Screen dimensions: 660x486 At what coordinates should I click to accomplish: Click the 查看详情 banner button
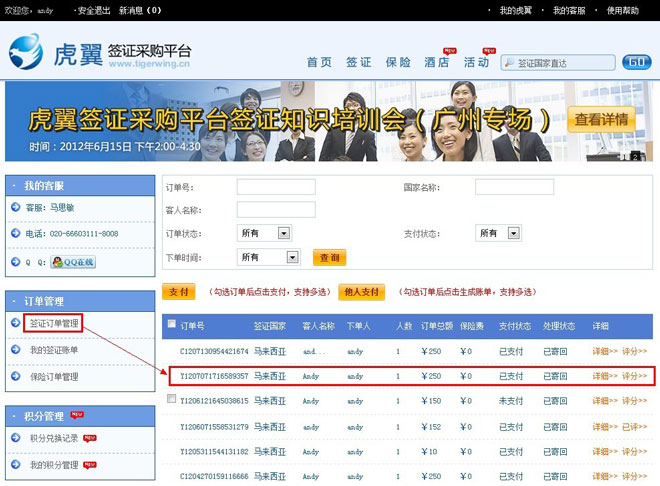(x=601, y=120)
